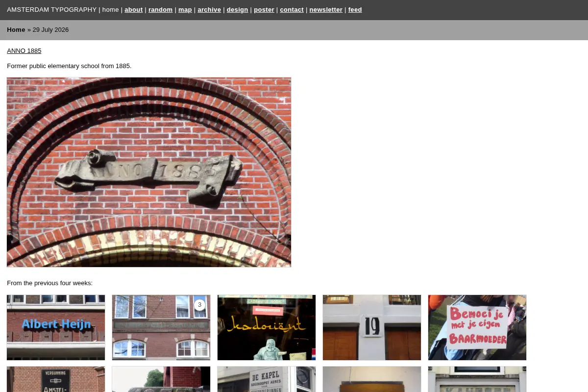
Task: Click the 'Former public elementary school' description
Action: 69,66
